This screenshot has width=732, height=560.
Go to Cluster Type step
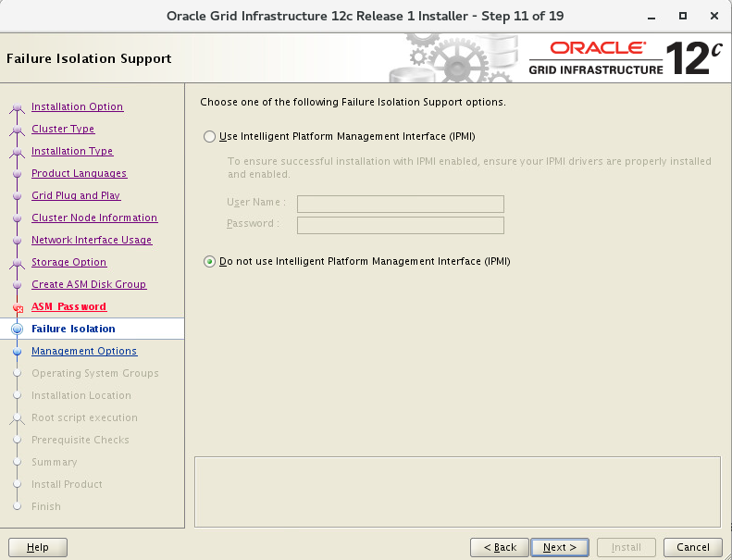[x=63, y=129]
